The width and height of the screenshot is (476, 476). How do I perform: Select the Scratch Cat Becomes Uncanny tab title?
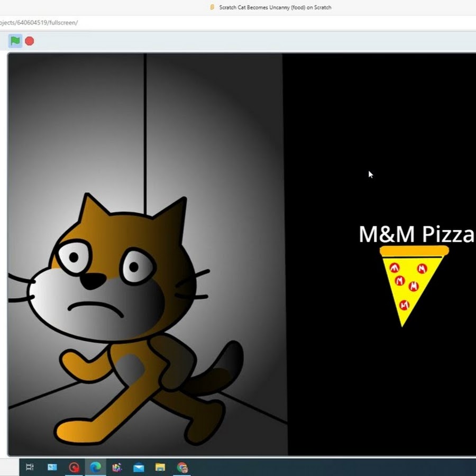tap(275, 7)
